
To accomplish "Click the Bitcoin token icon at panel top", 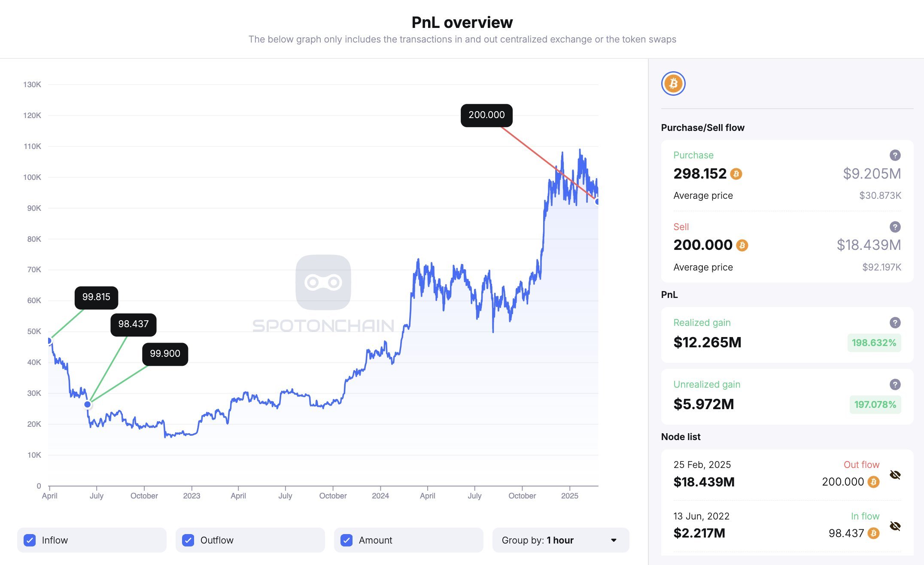I will [673, 83].
